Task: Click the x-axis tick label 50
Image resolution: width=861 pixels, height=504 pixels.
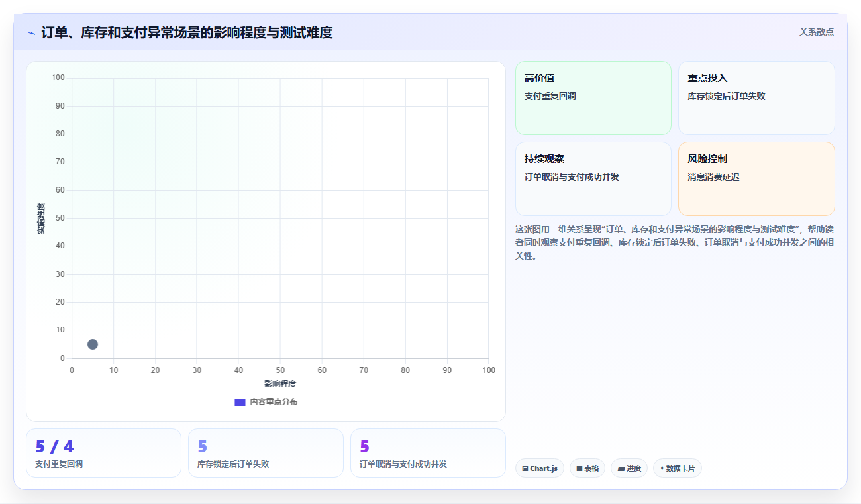Action: tap(280, 370)
